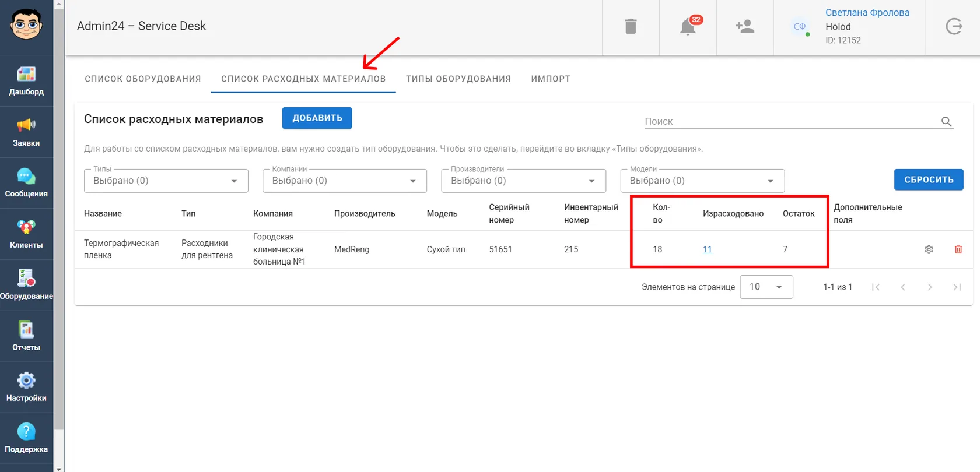
Task: Open Светлана Фролова profile link
Action: click(x=867, y=12)
